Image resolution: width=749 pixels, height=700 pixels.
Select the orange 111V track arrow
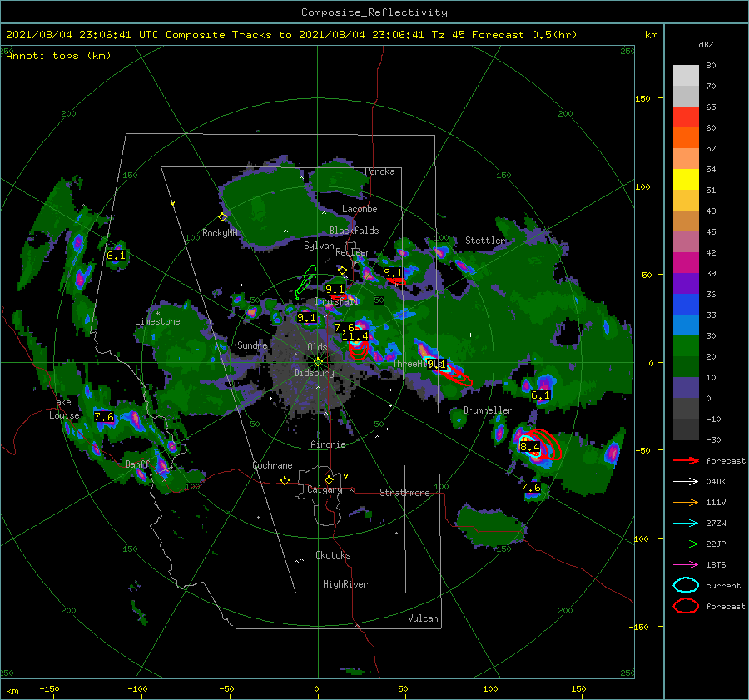(x=686, y=502)
